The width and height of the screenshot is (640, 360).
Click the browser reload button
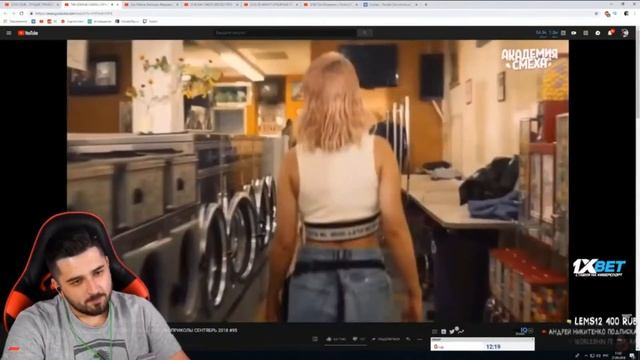[22, 13]
